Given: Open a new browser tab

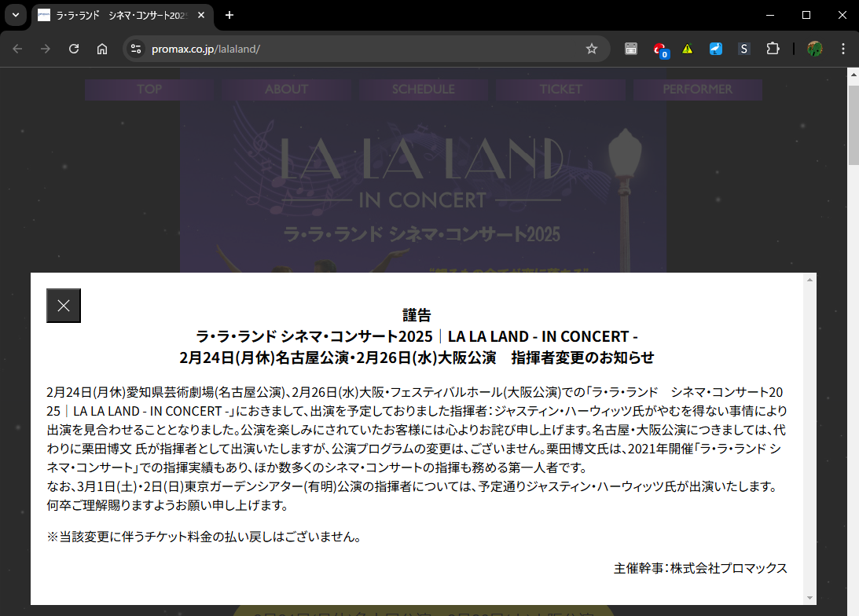Looking at the screenshot, I should click(x=229, y=16).
